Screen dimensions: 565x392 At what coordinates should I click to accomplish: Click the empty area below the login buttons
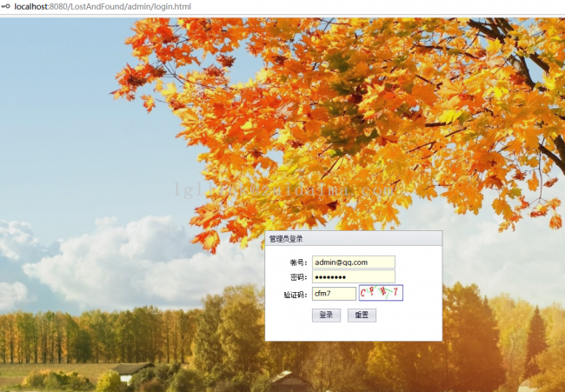(353, 331)
